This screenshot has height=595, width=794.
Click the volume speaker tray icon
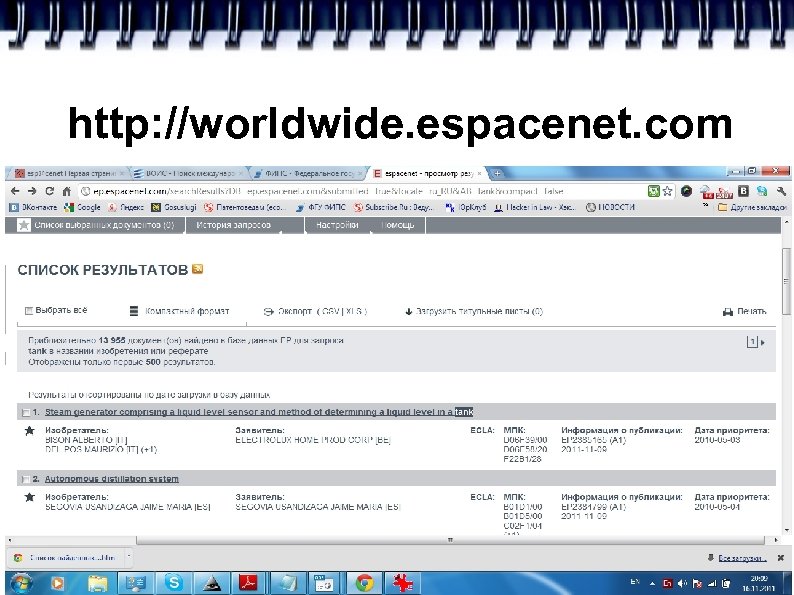click(x=682, y=583)
